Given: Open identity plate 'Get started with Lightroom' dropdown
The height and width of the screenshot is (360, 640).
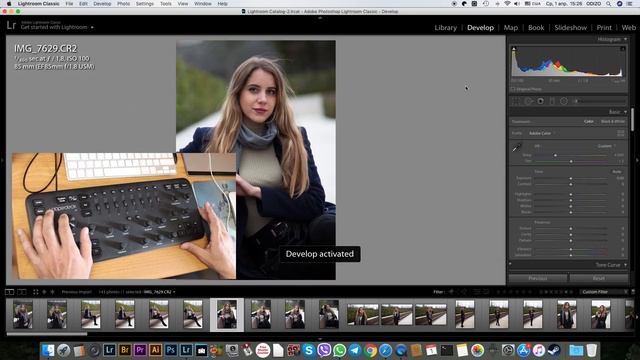Looking at the screenshot, I should coord(92,27).
